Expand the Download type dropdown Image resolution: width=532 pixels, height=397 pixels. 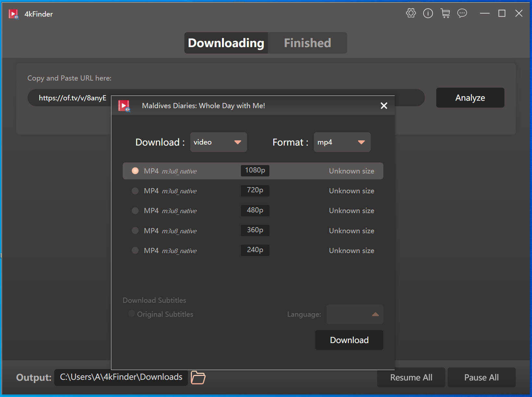pos(218,142)
